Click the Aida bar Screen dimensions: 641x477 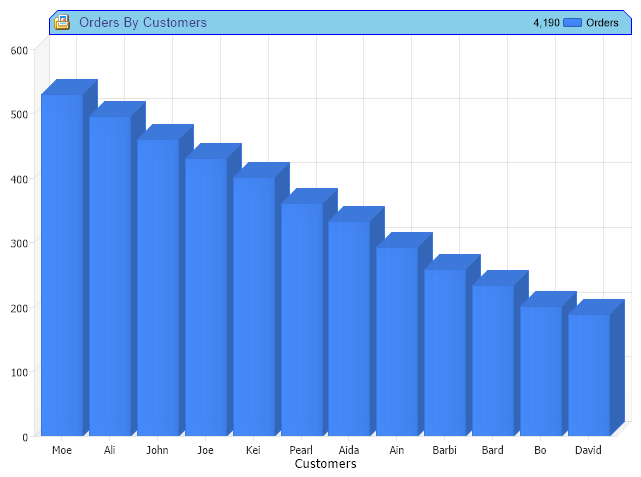pos(349,329)
